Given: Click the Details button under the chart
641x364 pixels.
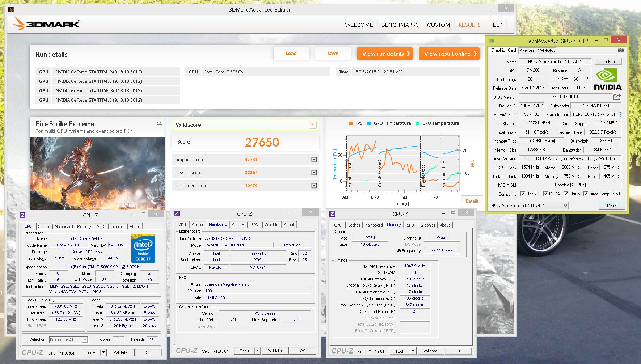Looking at the screenshot, I should coord(472,201).
